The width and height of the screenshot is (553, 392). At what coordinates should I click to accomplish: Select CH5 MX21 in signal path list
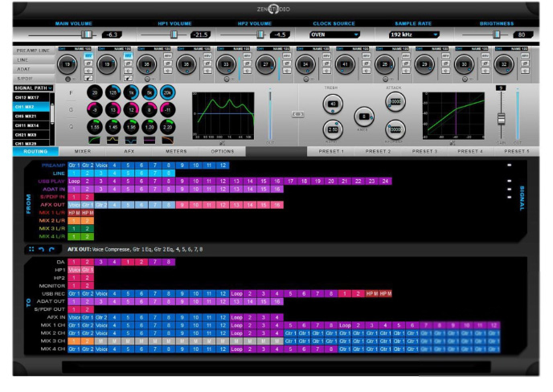pyautogui.click(x=27, y=115)
